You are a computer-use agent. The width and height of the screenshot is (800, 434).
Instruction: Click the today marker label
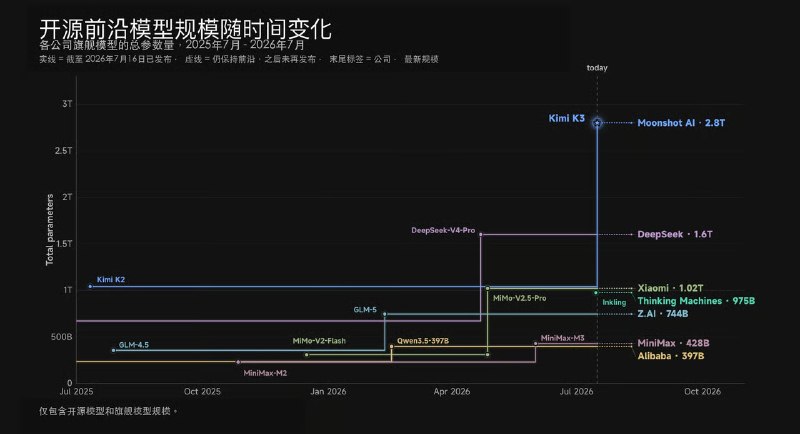click(597, 67)
